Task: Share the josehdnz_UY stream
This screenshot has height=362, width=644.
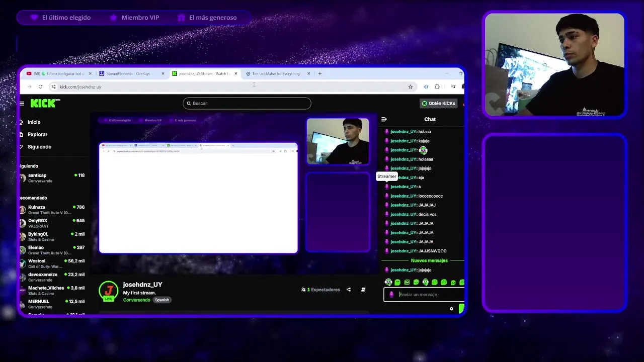Action: pyautogui.click(x=348, y=290)
